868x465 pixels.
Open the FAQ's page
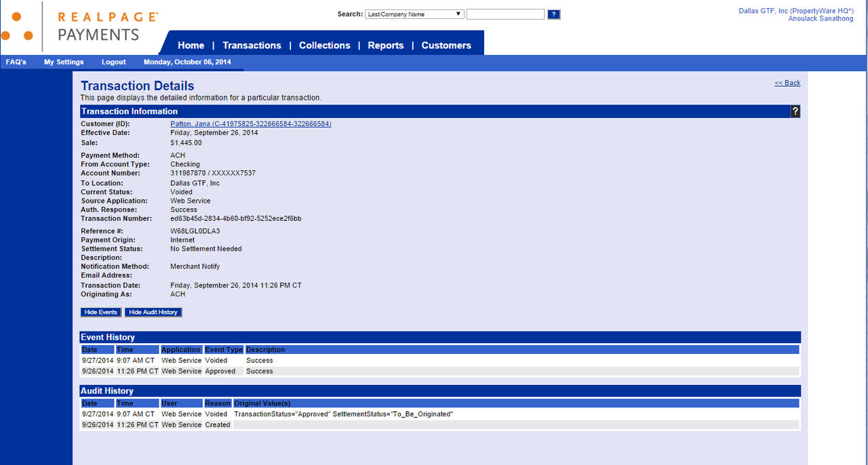pos(16,62)
